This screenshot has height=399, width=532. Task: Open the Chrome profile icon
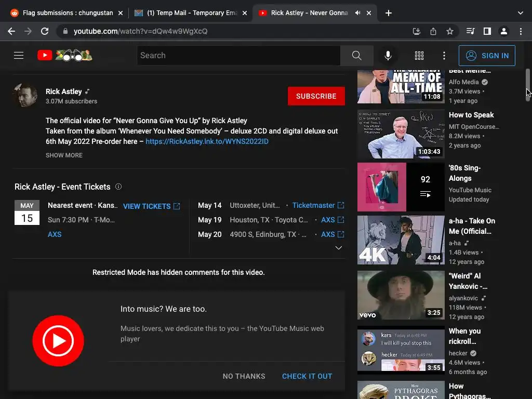504,31
